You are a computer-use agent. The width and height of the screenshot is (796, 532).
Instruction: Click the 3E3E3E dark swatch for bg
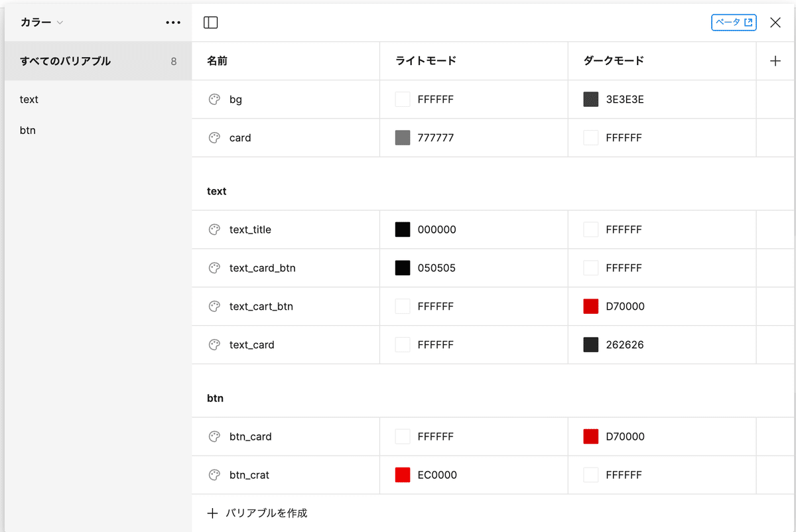click(591, 100)
